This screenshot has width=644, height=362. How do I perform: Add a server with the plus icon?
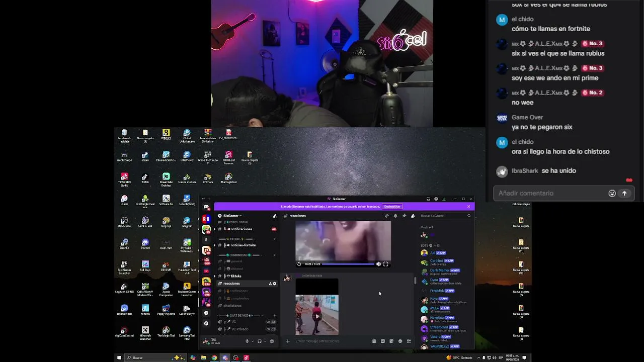click(206, 313)
